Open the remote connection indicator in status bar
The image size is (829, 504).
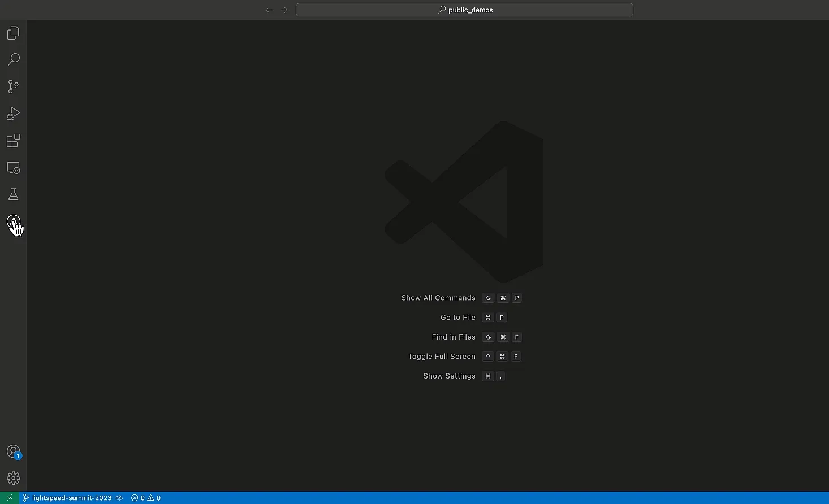[9, 498]
